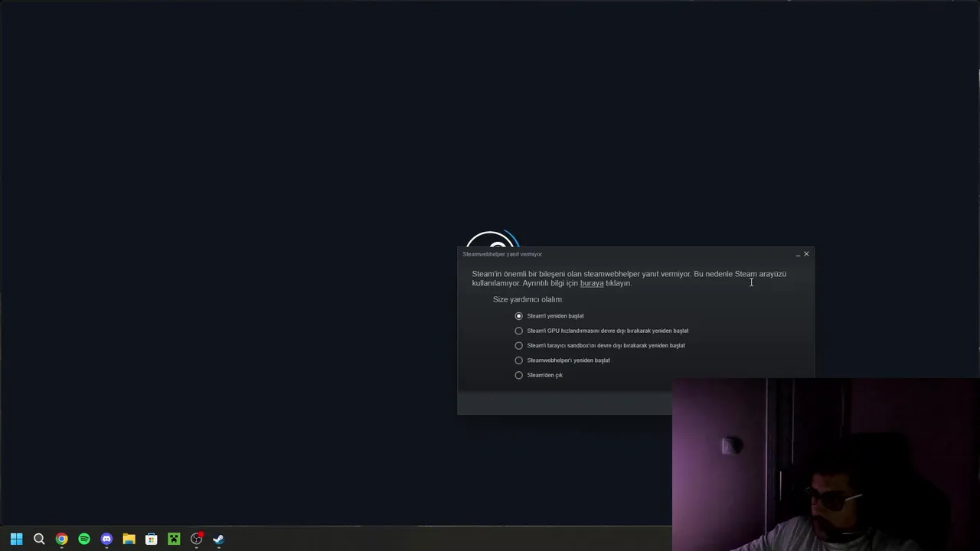Open Discord from the taskbar
This screenshot has width=980, height=551.
click(106, 539)
